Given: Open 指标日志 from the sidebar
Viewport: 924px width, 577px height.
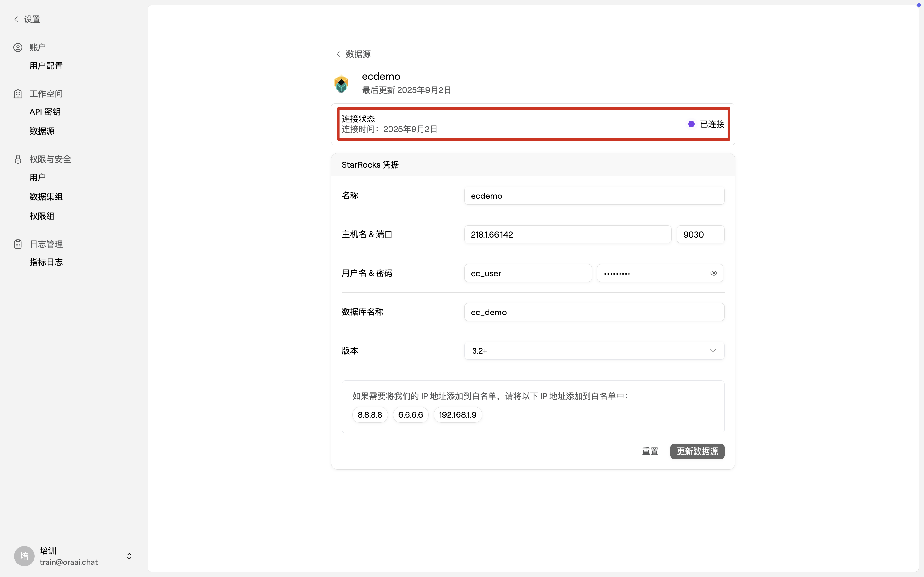Looking at the screenshot, I should pyautogui.click(x=46, y=262).
